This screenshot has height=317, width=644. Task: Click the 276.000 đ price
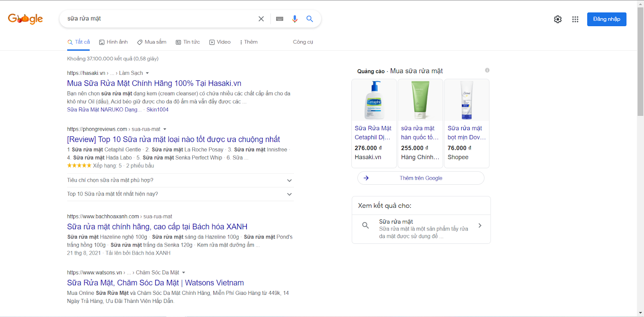[x=368, y=148]
